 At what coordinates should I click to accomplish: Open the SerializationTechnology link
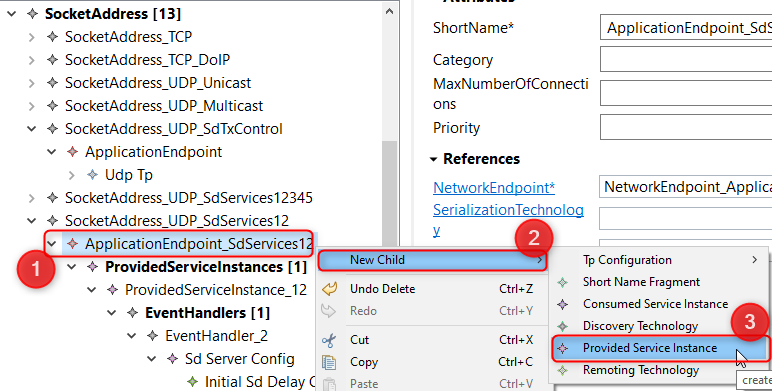(508, 220)
